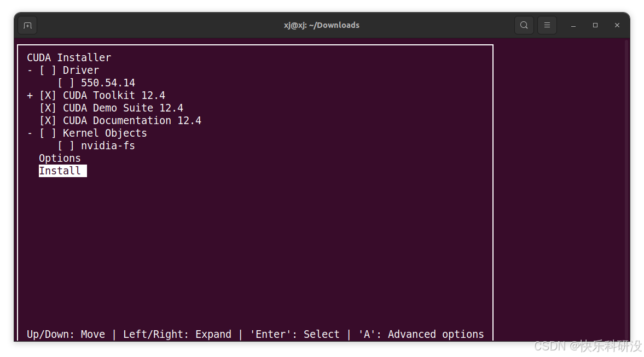
Task: Minimize the terminal window
Action: point(573,26)
